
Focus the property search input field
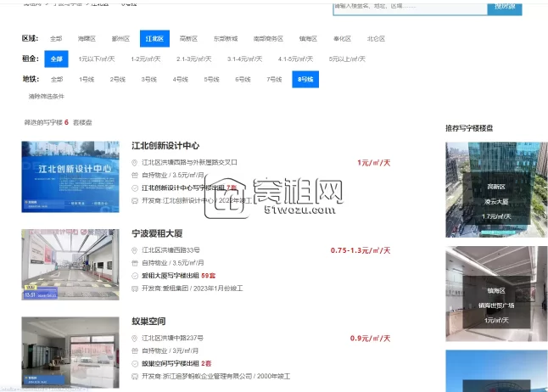(x=411, y=8)
